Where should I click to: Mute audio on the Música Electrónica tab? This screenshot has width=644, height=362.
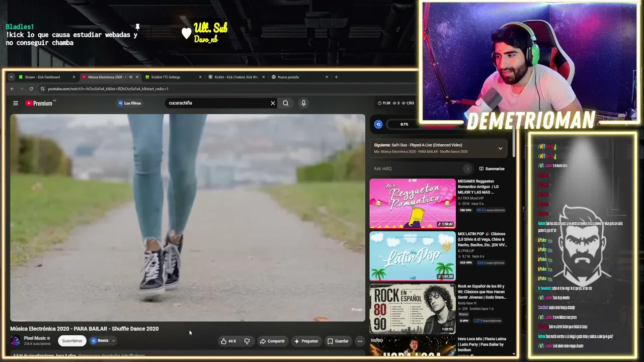pyautogui.click(x=130, y=77)
